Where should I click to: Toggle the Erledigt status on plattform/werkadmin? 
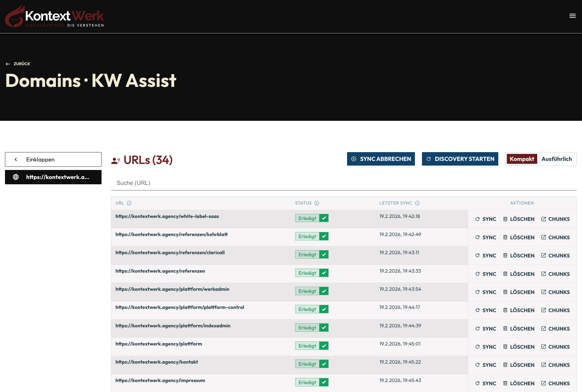click(x=324, y=291)
